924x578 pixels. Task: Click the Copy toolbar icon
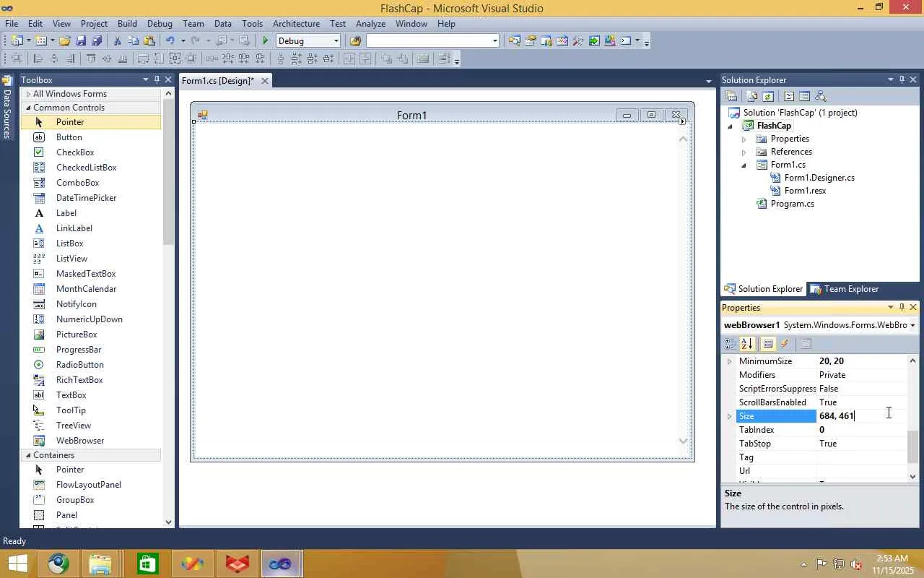click(133, 41)
